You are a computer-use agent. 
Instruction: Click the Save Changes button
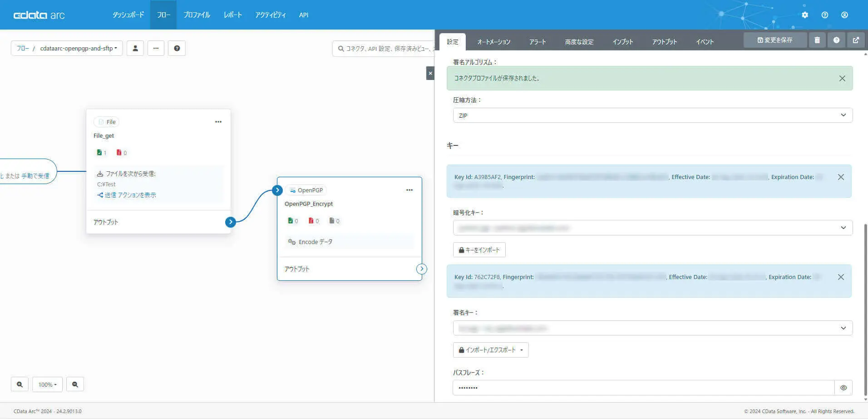[x=775, y=40]
